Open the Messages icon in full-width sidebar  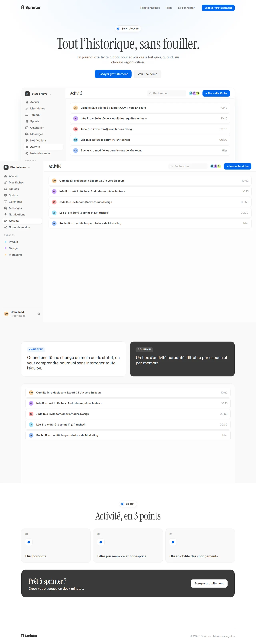(x=5, y=208)
